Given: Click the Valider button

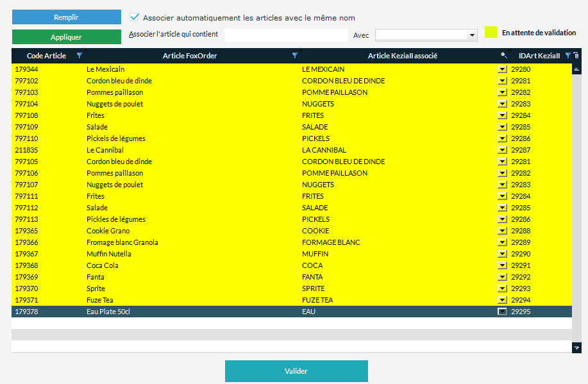Looking at the screenshot, I should tap(296, 371).
